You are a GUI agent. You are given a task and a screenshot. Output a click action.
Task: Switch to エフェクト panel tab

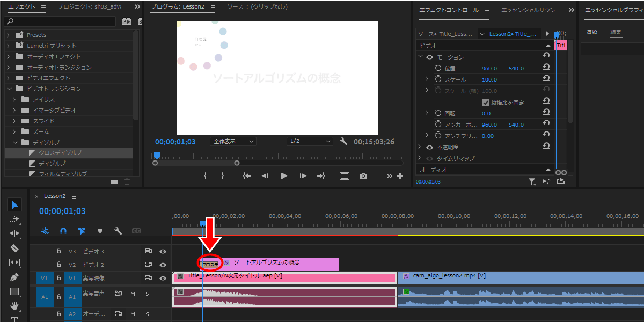click(22, 7)
